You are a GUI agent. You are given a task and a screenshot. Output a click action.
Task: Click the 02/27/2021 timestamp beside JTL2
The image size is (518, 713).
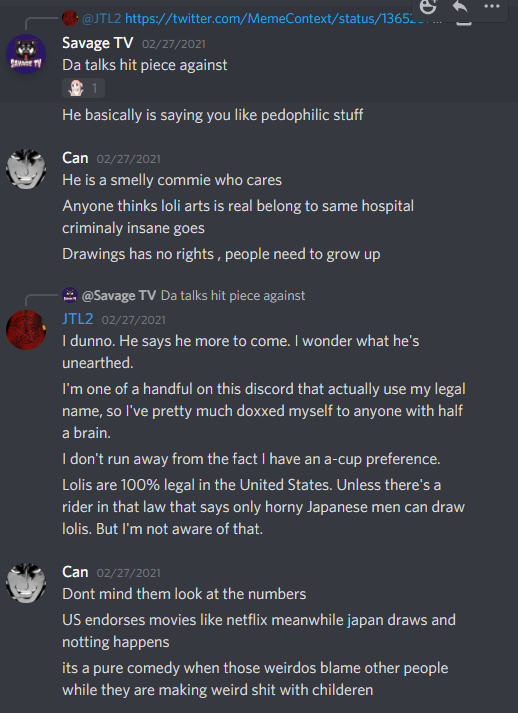pos(134,320)
